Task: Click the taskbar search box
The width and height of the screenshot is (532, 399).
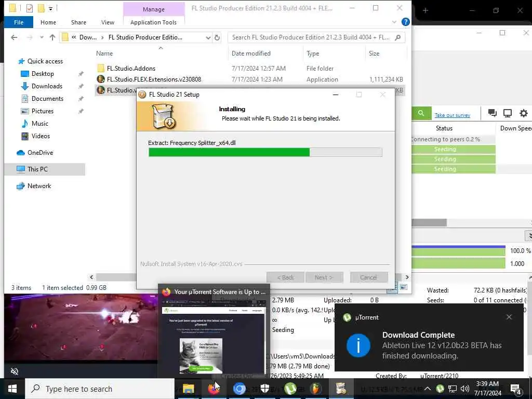Action: 100,389
